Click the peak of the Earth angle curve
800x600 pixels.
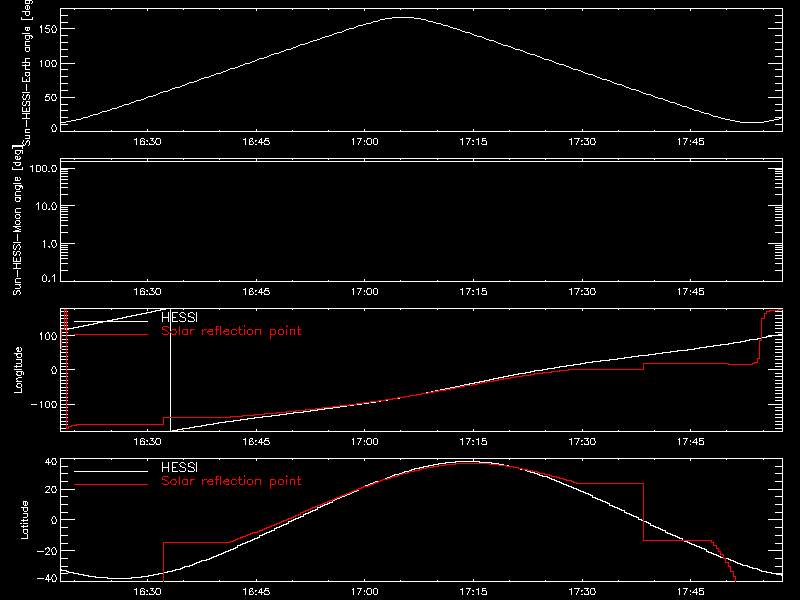tap(404, 18)
